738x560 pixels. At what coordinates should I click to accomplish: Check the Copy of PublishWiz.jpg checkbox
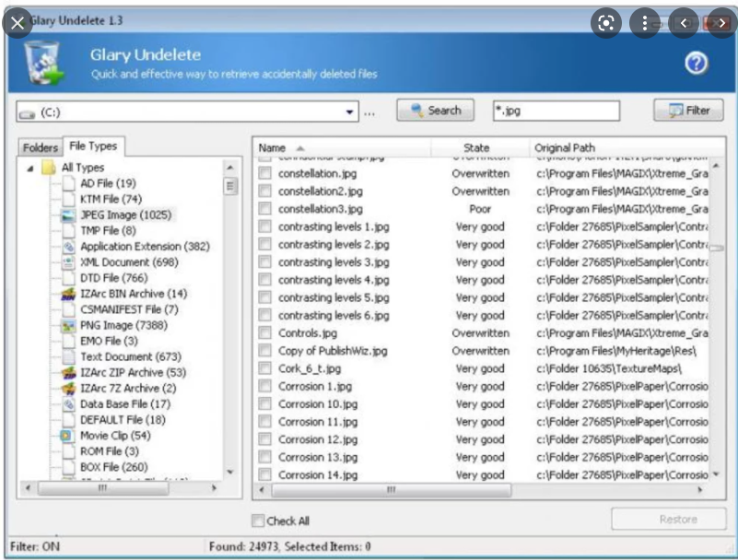pos(265,351)
